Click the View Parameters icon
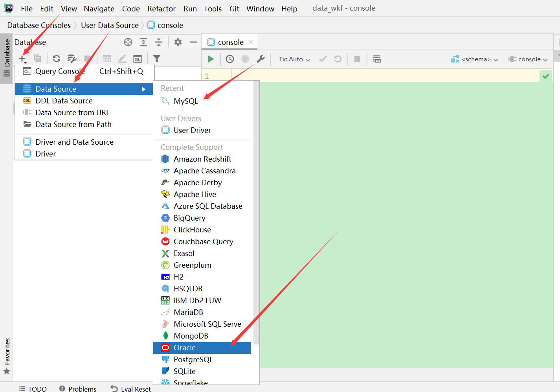Screen dimensions: 560x392 [245, 59]
